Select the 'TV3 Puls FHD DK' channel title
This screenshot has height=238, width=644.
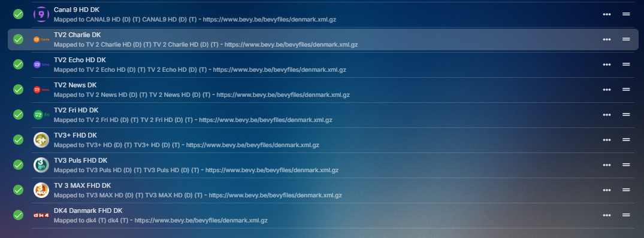[80, 160]
